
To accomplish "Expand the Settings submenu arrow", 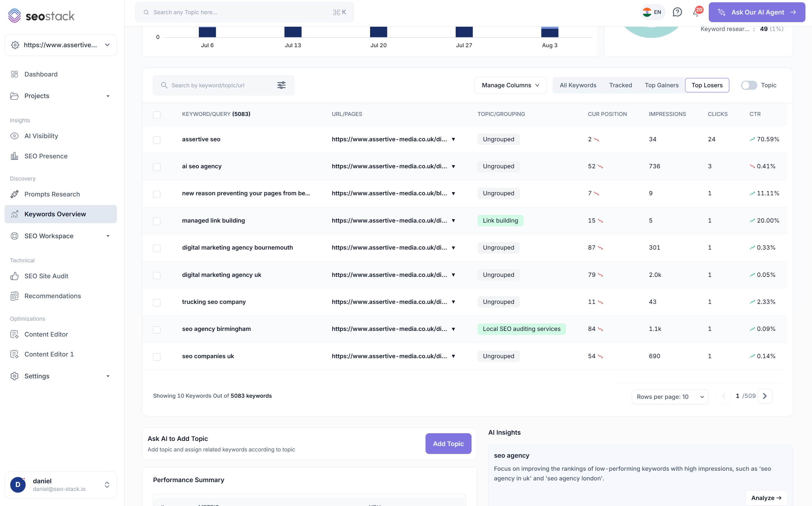I will pos(108,376).
